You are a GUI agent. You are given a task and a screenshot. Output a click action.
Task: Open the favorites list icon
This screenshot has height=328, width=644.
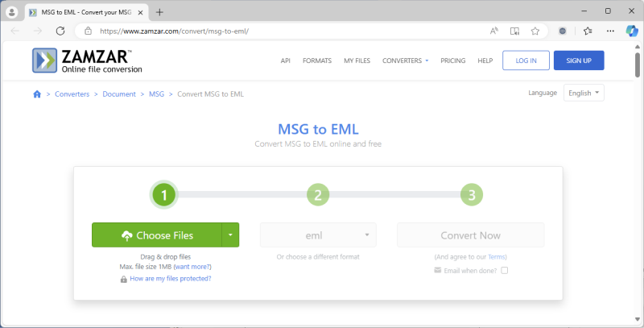click(588, 31)
